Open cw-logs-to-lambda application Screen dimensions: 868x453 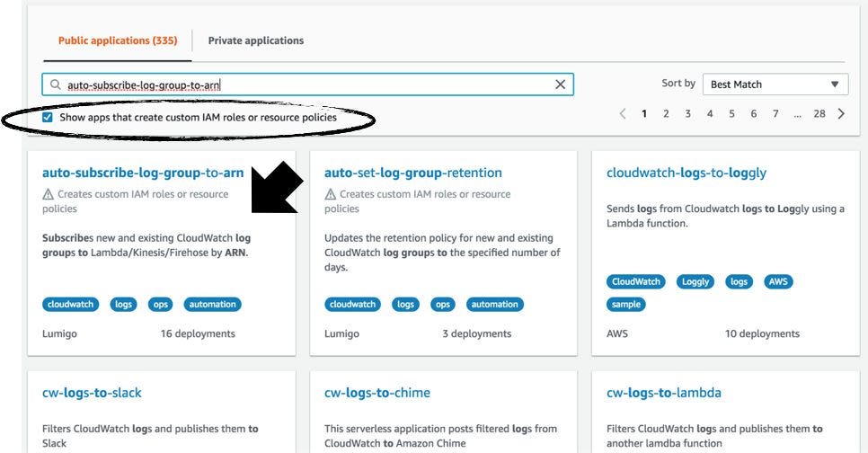point(664,393)
